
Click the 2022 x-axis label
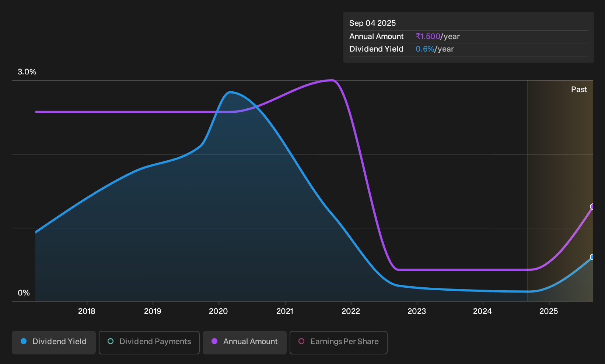(351, 311)
